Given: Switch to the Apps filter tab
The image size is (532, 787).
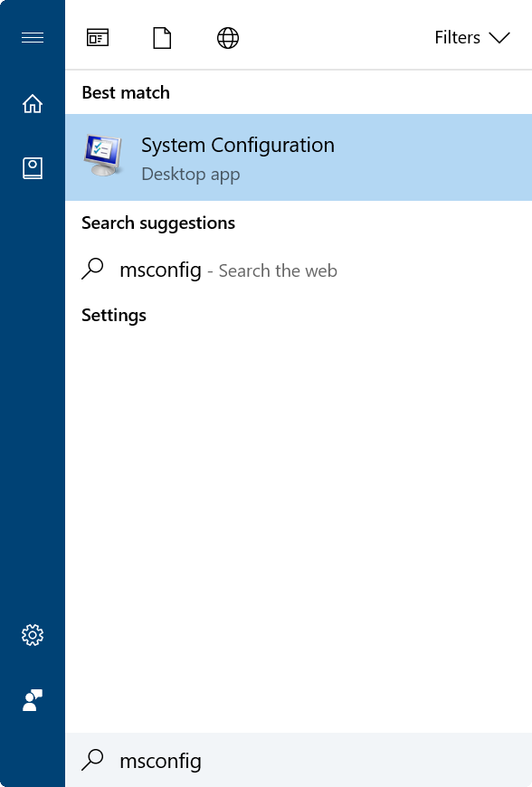Looking at the screenshot, I should 98,37.
